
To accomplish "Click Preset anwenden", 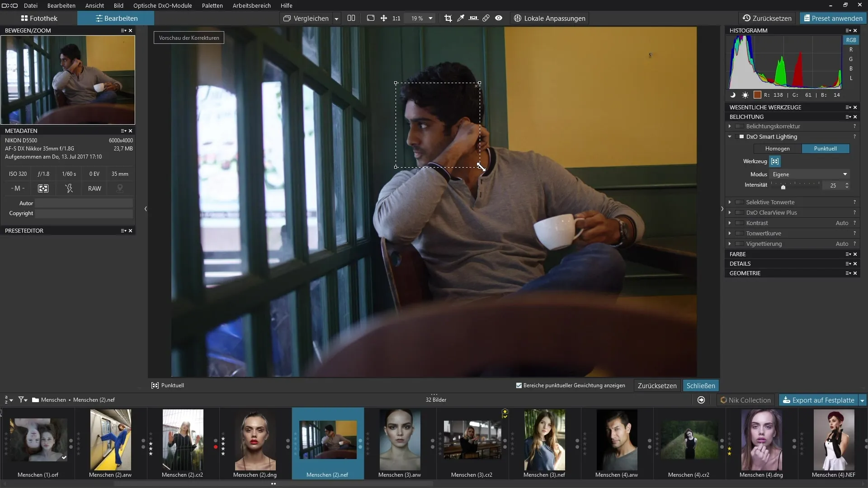I will point(833,19).
